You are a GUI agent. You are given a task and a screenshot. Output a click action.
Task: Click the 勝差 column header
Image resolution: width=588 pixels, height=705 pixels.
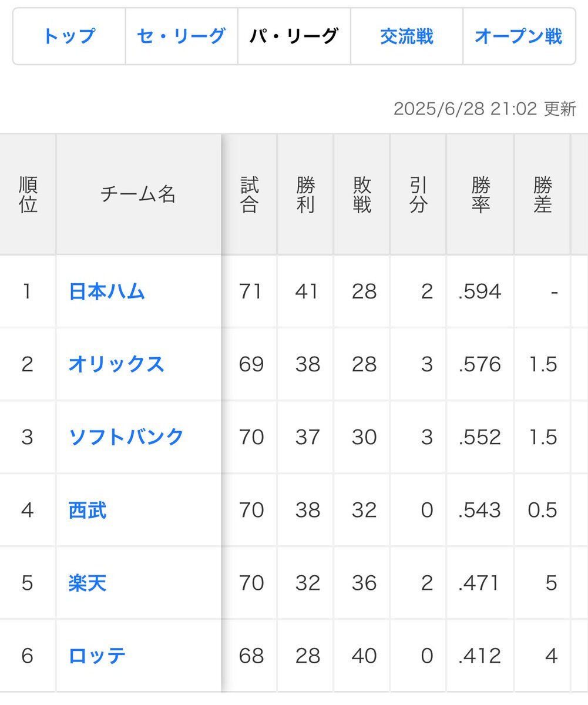543,194
